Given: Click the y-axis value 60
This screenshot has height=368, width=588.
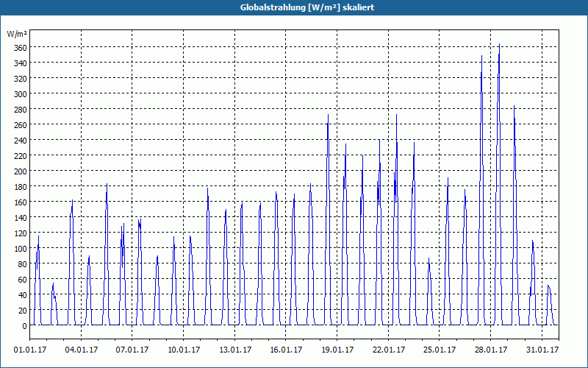Looking at the screenshot, I should (23, 280).
